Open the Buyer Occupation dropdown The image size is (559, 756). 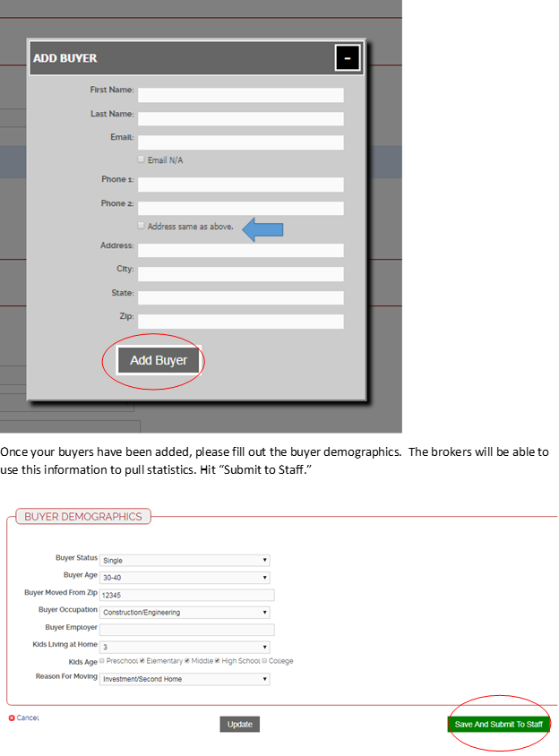185,613
